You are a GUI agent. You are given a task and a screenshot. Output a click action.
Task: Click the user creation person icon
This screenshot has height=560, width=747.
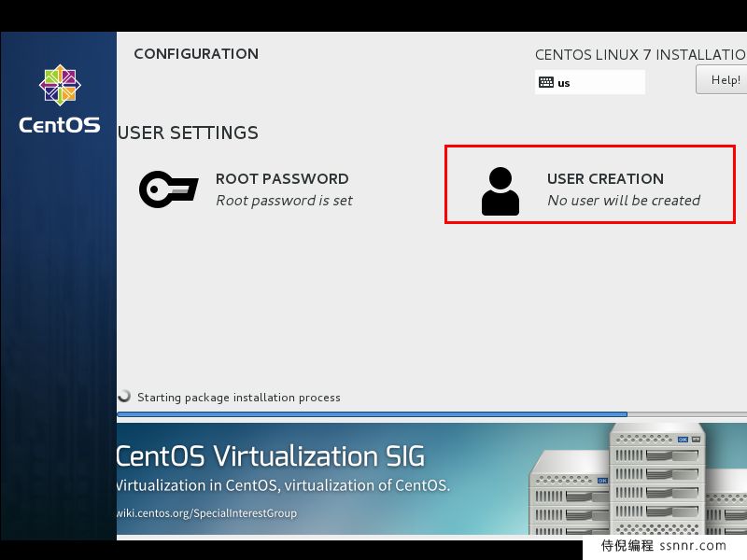click(500, 191)
